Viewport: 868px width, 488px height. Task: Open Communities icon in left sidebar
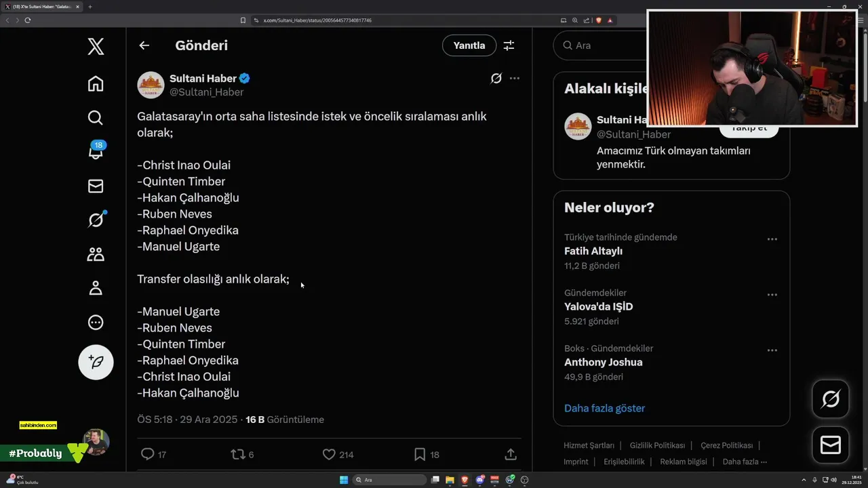[96, 254]
